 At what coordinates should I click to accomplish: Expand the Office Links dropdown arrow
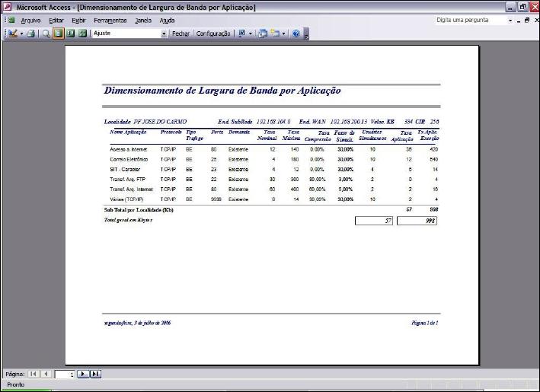[x=251, y=33]
